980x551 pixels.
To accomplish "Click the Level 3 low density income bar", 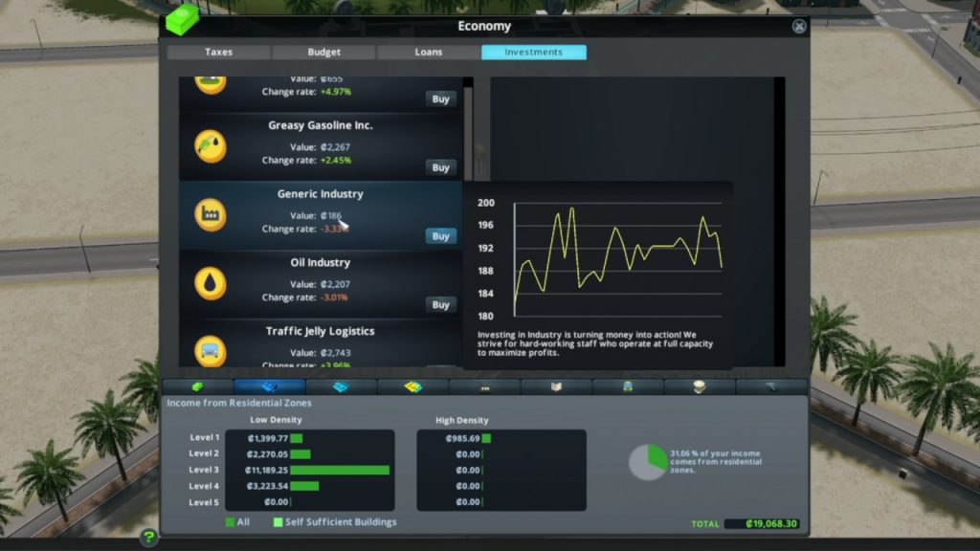I will tap(340, 470).
